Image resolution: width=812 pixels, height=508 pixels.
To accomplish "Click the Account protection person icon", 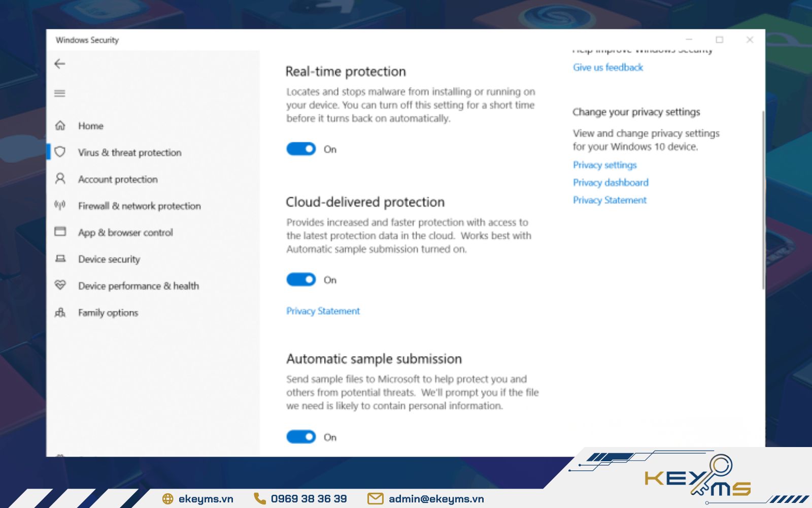I will click(x=60, y=179).
